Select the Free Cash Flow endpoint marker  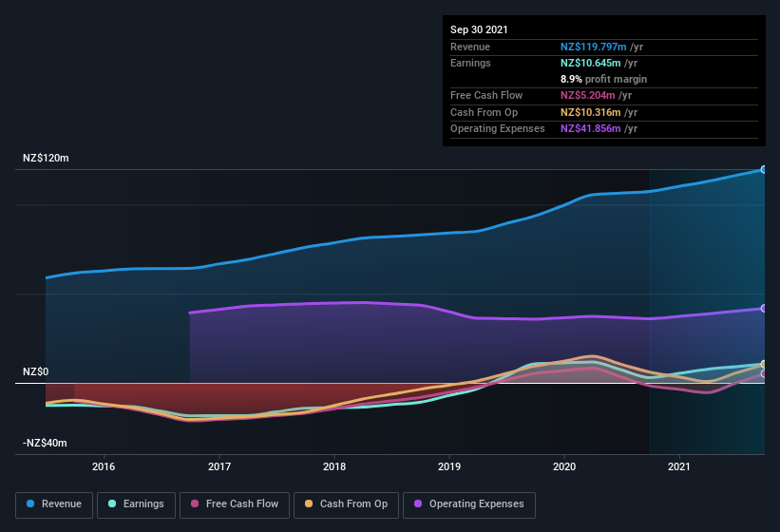click(764, 373)
